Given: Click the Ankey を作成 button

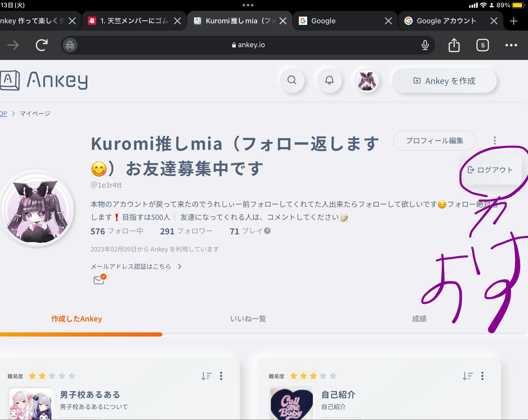Looking at the screenshot, I should [x=444, y=81].
